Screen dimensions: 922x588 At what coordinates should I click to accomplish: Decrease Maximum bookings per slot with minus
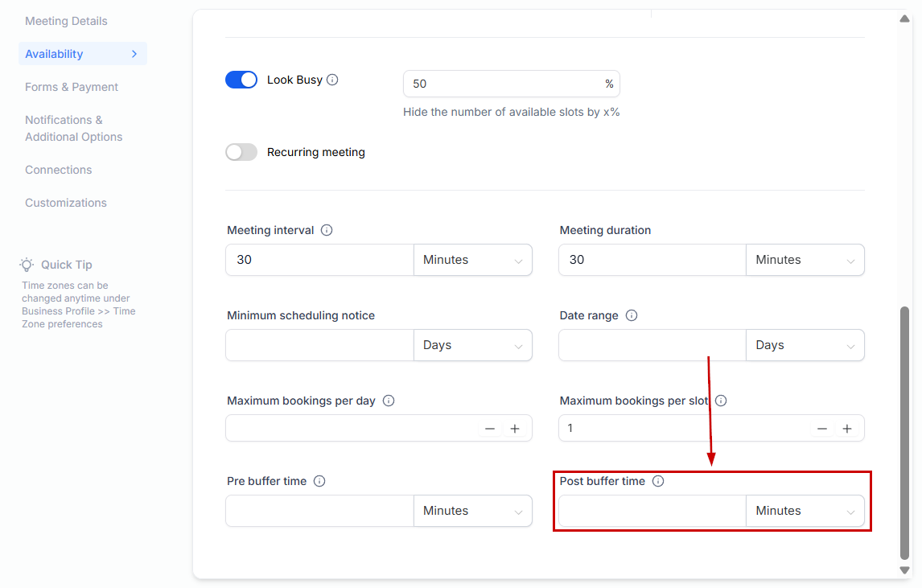click(x=821, y=429)
